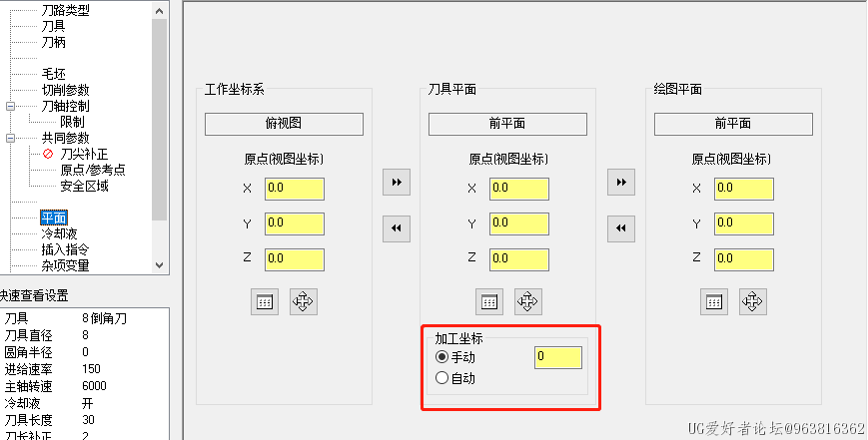This screenshot has height=440, width=868.
Task: Click the origin pick icon under 刀具平面
Action: pyautogui.click(x=527, y=302)
